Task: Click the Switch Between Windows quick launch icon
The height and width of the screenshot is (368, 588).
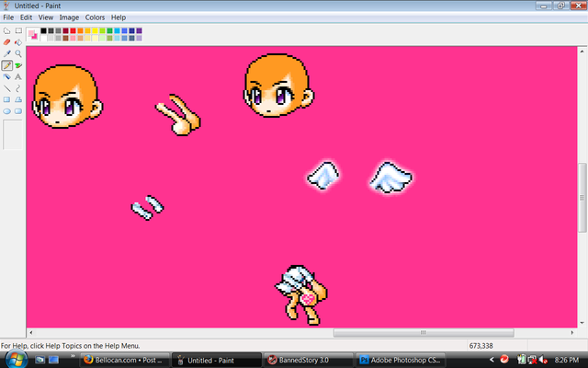Action: (53, 360)
